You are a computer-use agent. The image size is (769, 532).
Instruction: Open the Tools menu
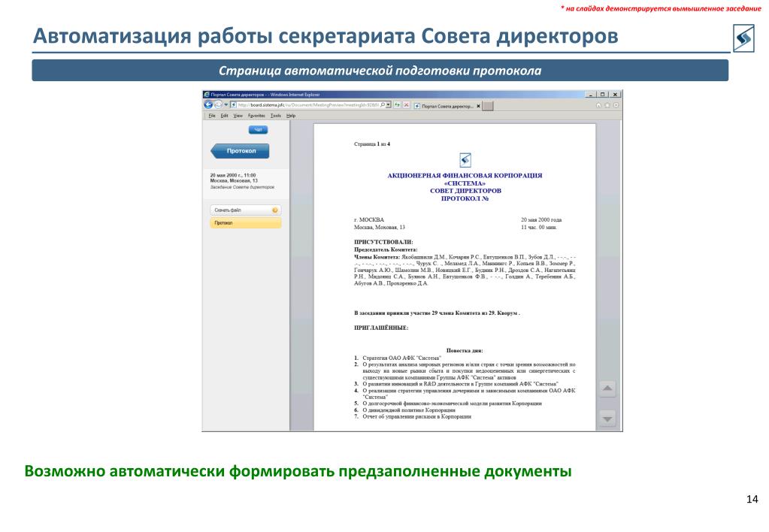click(x=276, y=116)
